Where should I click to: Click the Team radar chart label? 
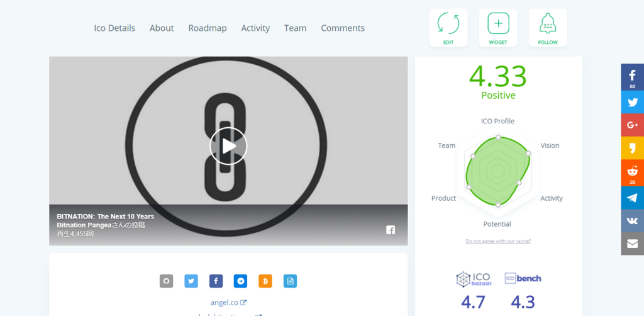[x=447, y=145]
